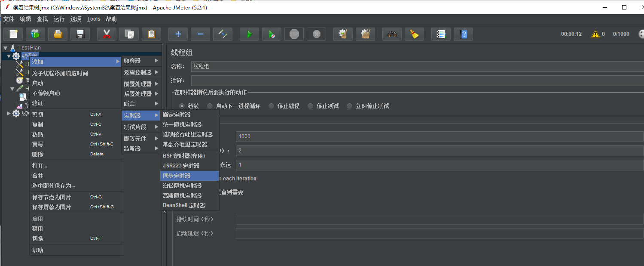Click the Clear All double broom icon
This screenshot has height=266, width=644.
(365, 34)
